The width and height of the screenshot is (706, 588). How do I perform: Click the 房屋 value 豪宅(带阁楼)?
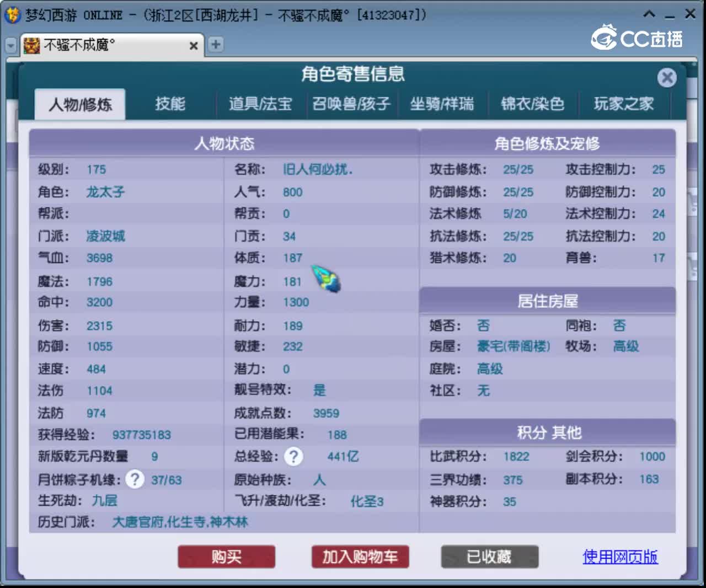514,346
